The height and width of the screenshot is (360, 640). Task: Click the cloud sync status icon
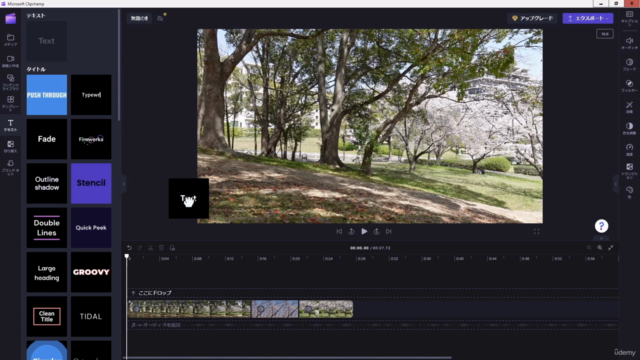click(160, 18)
